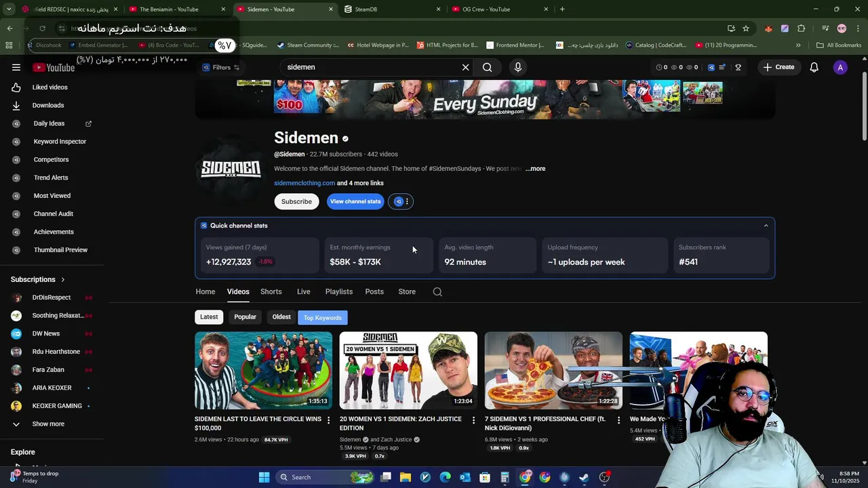Screen dimensions: 868x488
Task: Click View channel stats button
Action: point(355,201)
